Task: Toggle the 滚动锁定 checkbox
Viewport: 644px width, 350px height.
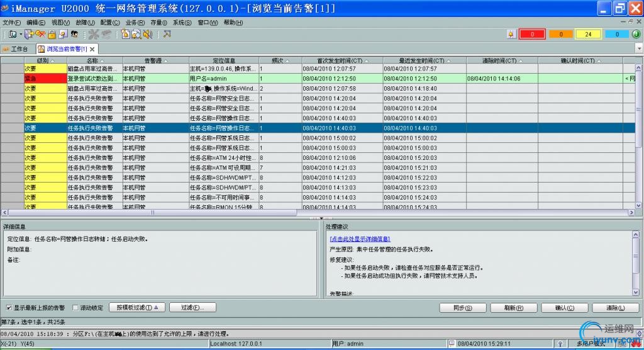Action: coord(75,308)
